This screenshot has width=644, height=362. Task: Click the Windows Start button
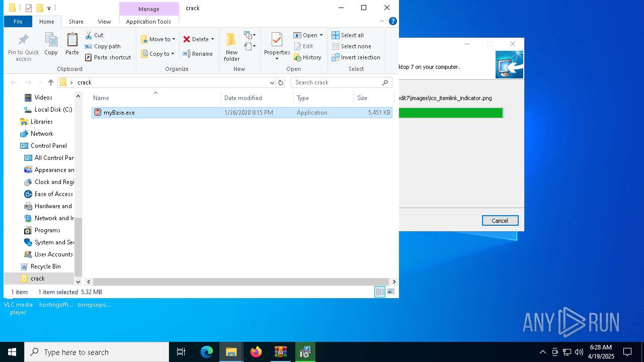click(12, 352)
